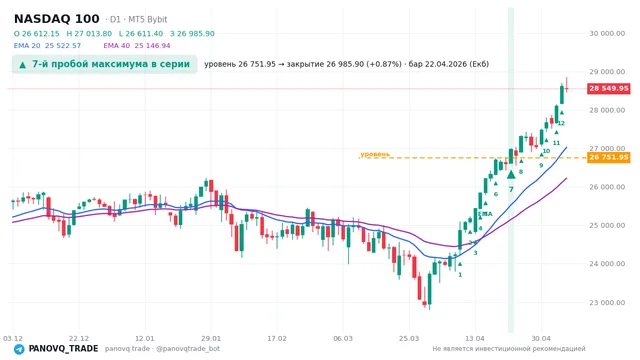Click the 26 000.00 price axis label
The image size is (640, 360).
pyautogui.click(x=607, y=187)
